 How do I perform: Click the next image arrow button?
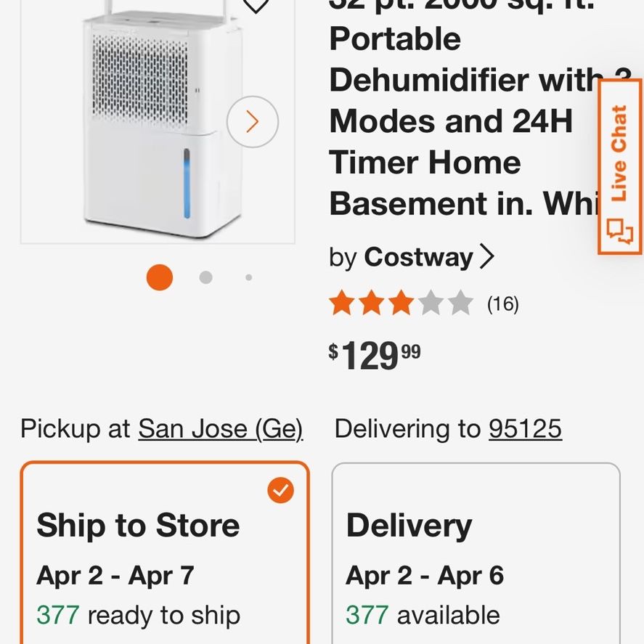coord(252,121)
